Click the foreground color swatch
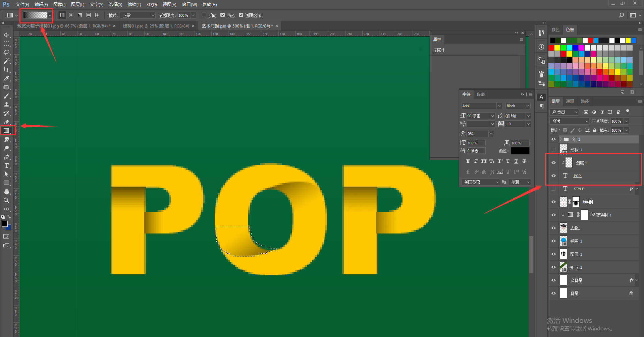Screen dimensions: 644x337 (4, 224)
